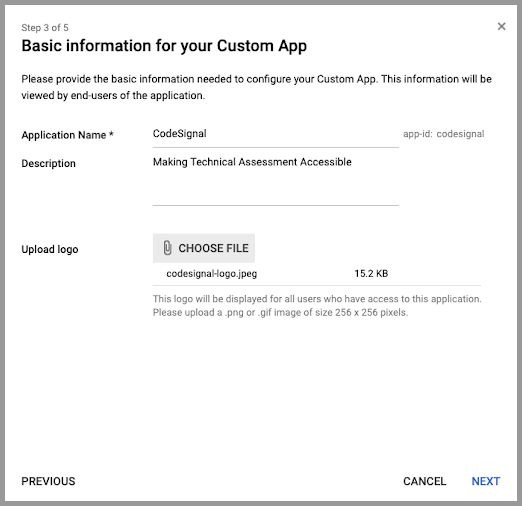Click the paperclip attachment icon
Viewport: 522px width, 506px height.
point(167,248)
